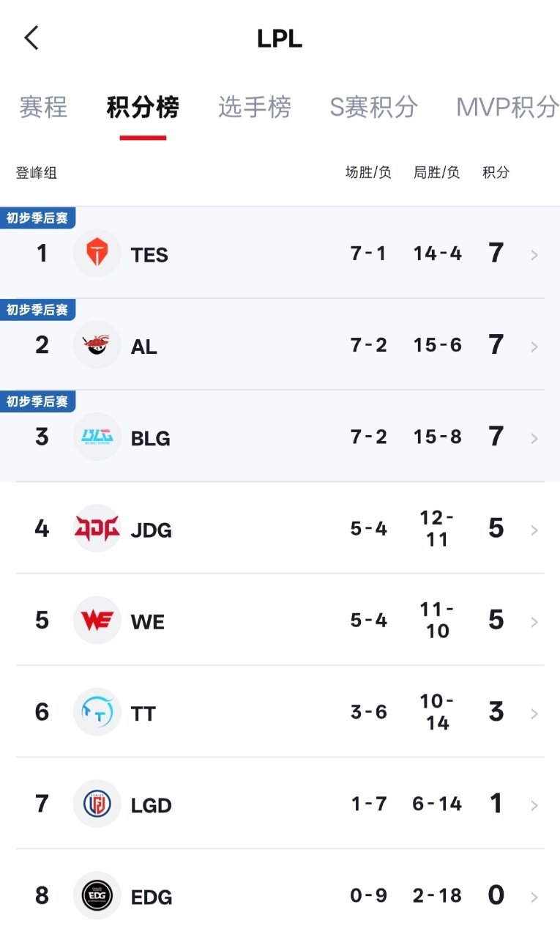The width and height of the screenshot is (560, 937).
Task: Open the MVP积分 tab
Action: tap(507, 107)
